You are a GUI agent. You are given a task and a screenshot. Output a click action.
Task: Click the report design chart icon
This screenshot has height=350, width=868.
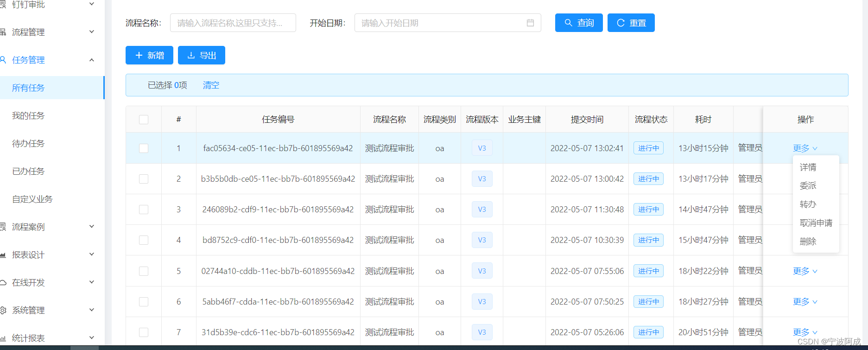pos(3,255)
